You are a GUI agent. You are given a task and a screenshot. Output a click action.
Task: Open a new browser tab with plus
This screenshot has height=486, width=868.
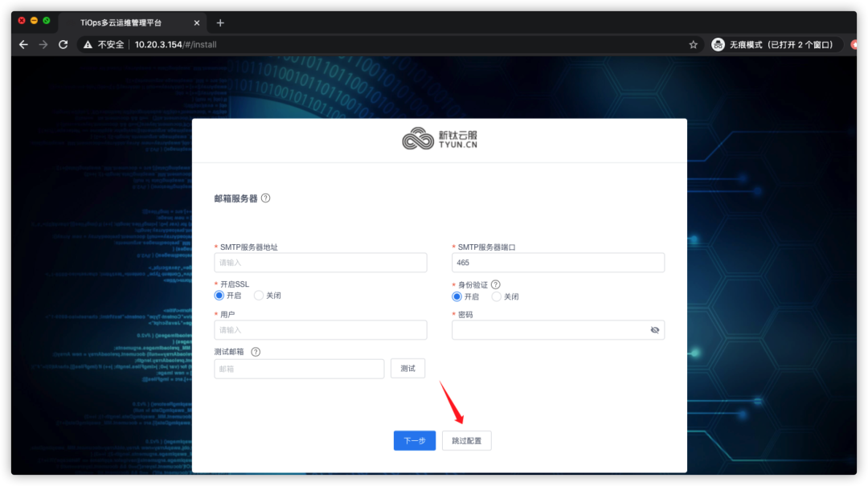220,22
